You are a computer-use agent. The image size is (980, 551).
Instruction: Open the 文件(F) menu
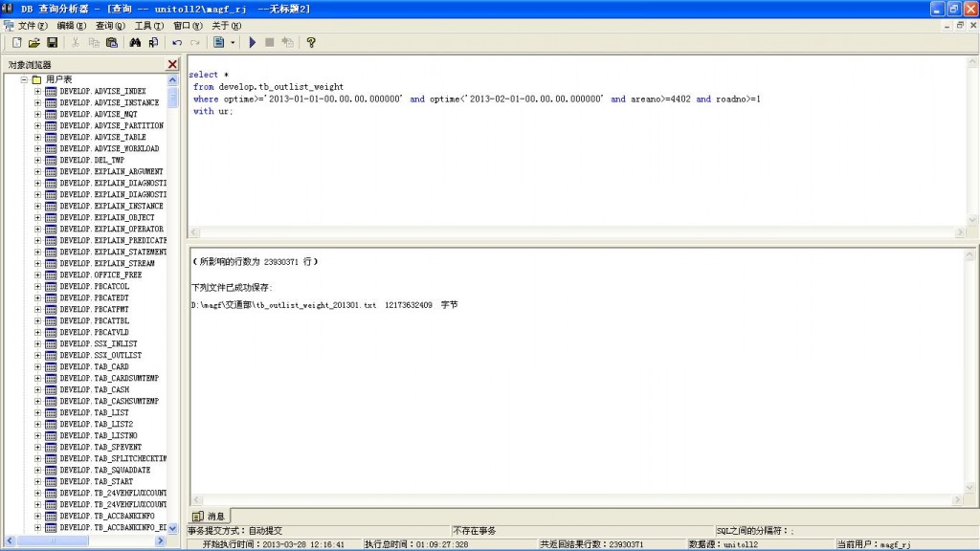point(32,26)
